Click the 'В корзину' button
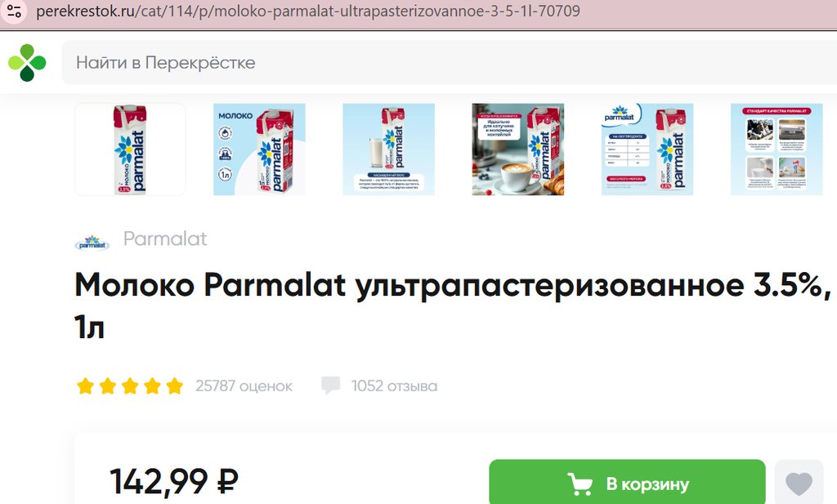Viewport: 837px width, 504px height. point(627,482)
